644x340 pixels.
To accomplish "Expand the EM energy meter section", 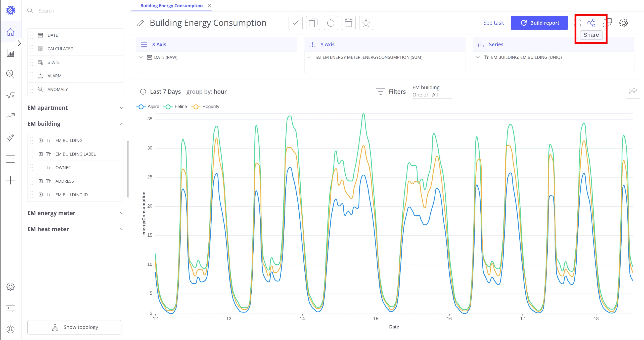I will pos(75,213).
